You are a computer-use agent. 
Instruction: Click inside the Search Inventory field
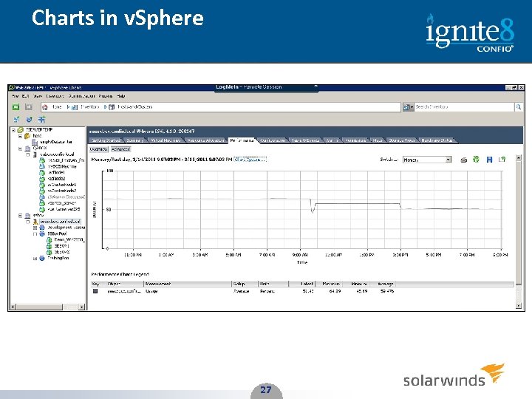pyautogui.click(x=464, y=107)
